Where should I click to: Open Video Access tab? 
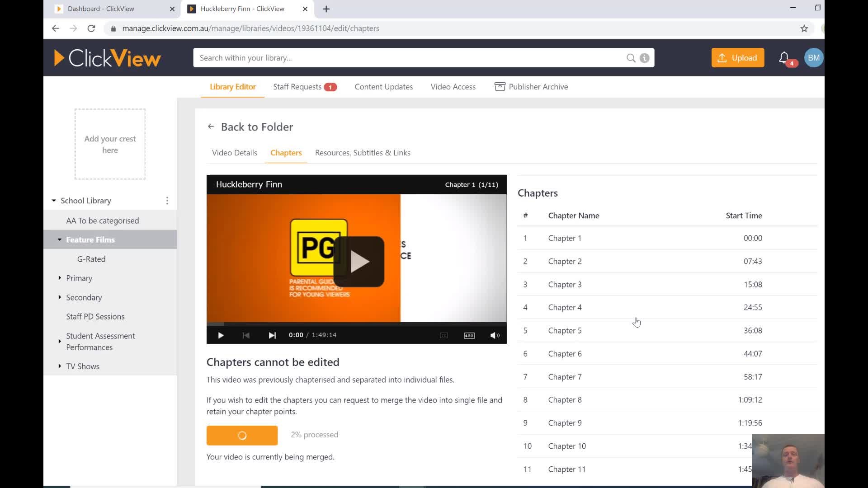pos(453,87)
